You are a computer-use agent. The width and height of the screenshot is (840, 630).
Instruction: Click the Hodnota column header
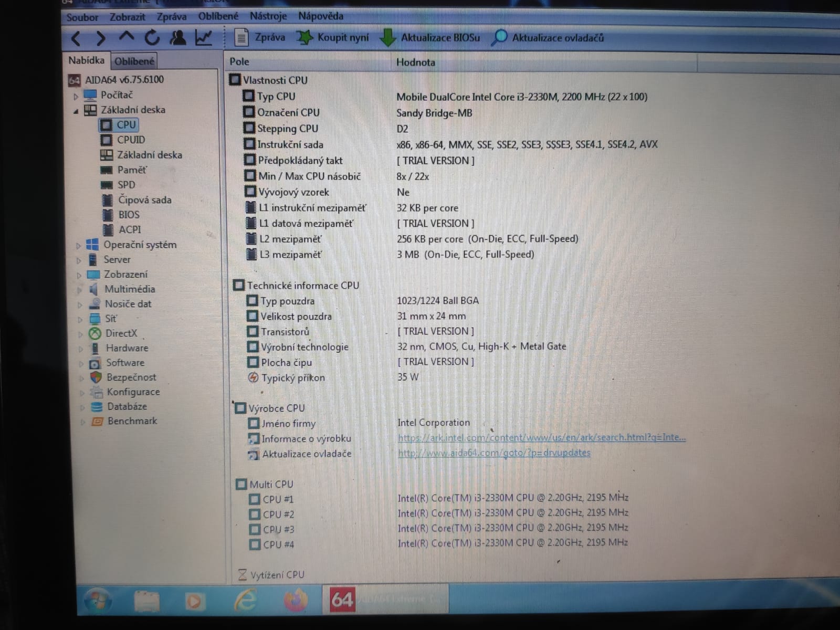pos(415,62)
